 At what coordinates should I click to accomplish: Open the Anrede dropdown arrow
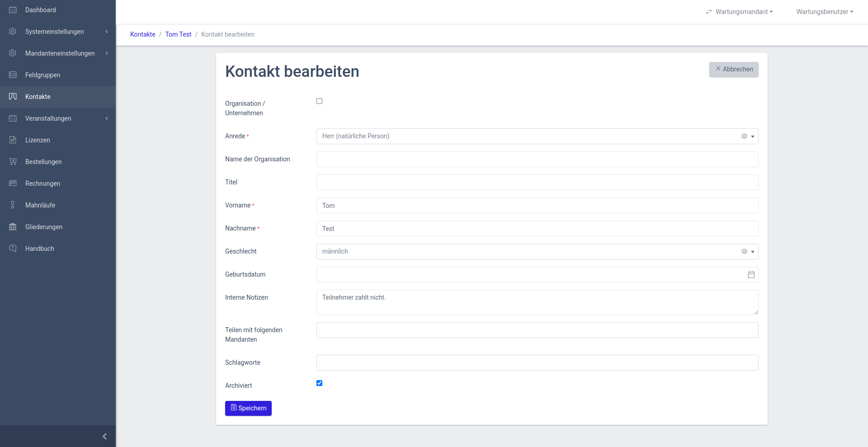coord(753,136)
